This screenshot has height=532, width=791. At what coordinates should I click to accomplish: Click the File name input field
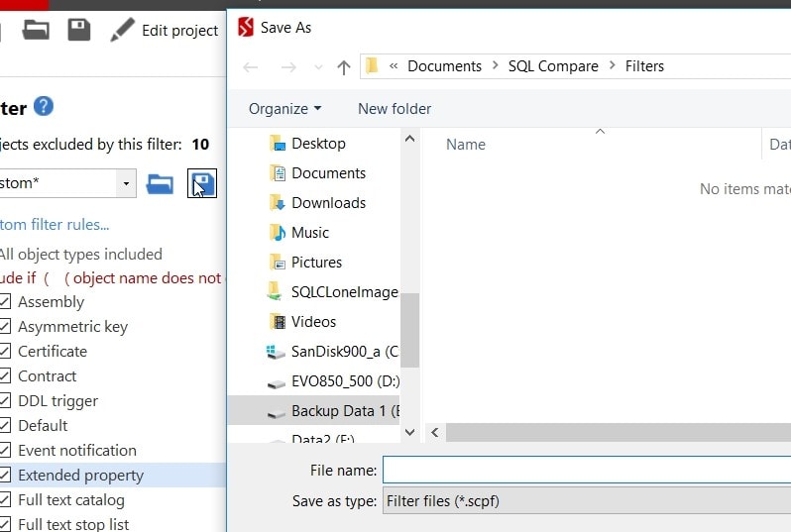[587, 470]
